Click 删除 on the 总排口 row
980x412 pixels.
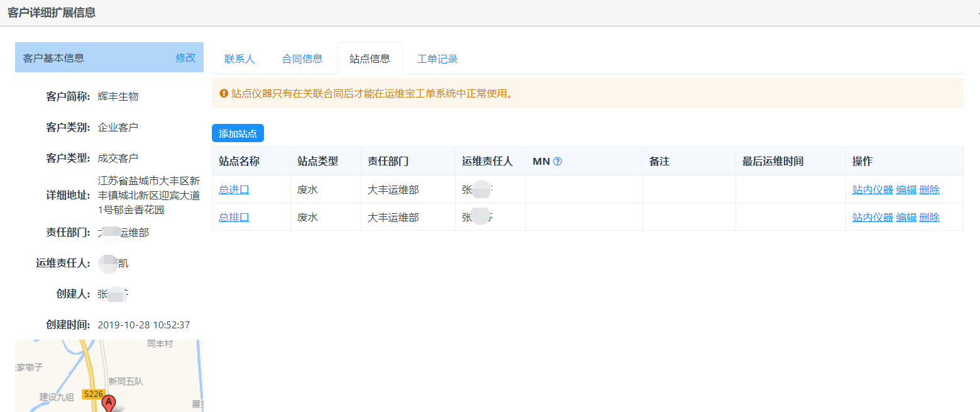click(929, 217)
